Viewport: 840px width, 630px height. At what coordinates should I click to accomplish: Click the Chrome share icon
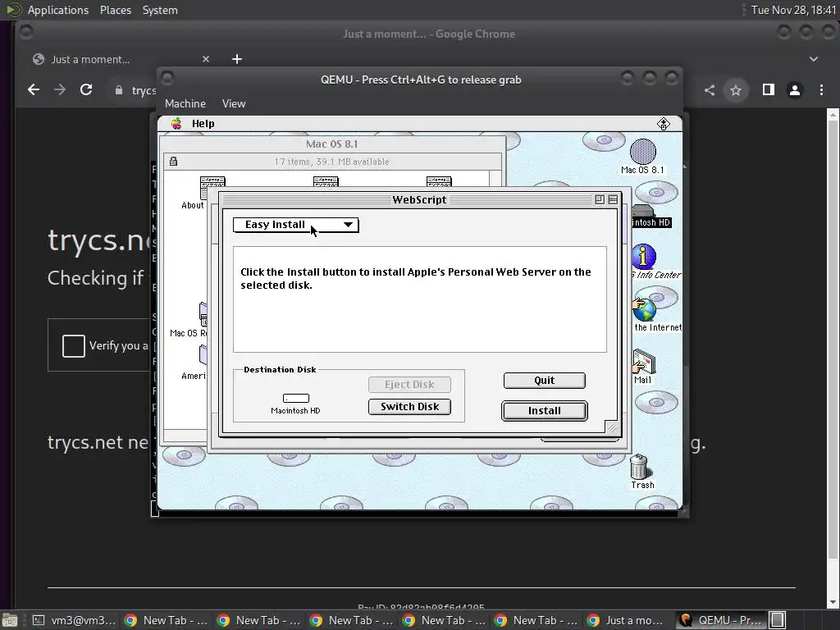[710, 90]
